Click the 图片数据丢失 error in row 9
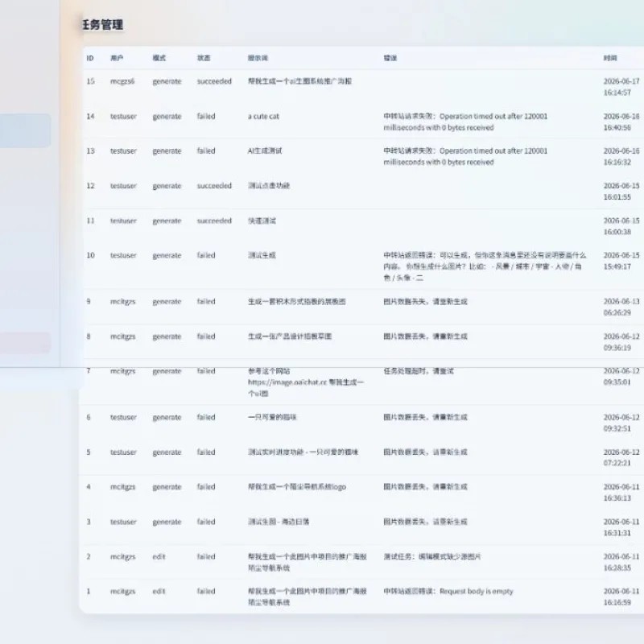This screenshot has width=644, height=644. point(425,301)
